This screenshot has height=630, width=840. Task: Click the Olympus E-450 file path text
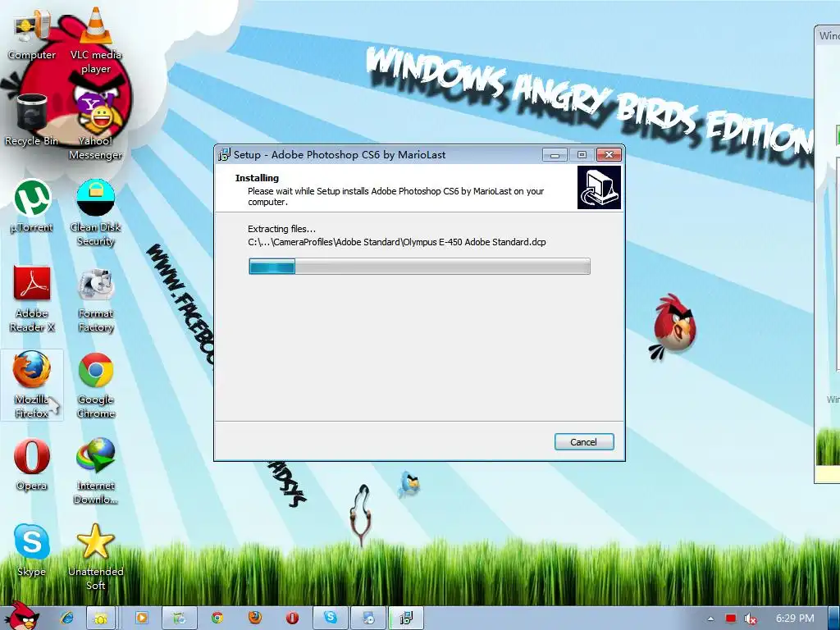397,242
